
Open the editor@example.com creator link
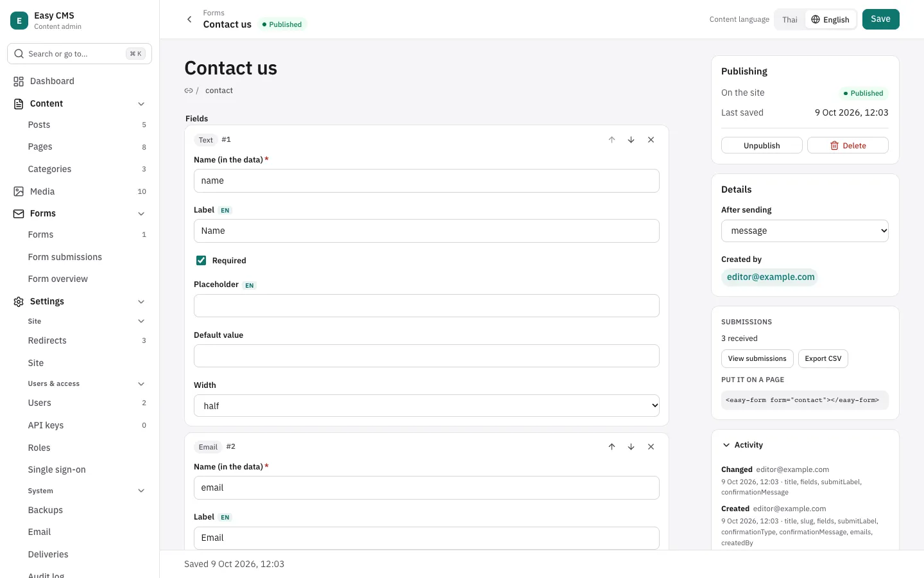click(770, 277)
